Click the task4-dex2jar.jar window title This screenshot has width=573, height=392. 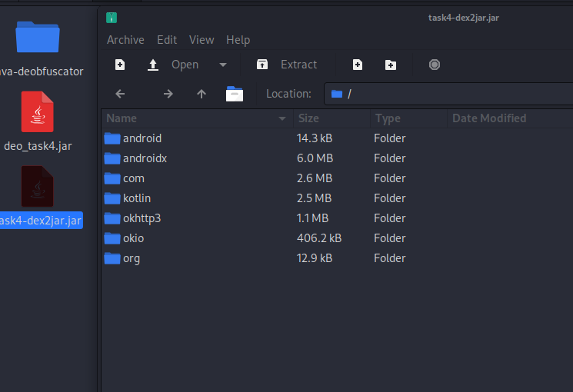(x=463, y=18)
